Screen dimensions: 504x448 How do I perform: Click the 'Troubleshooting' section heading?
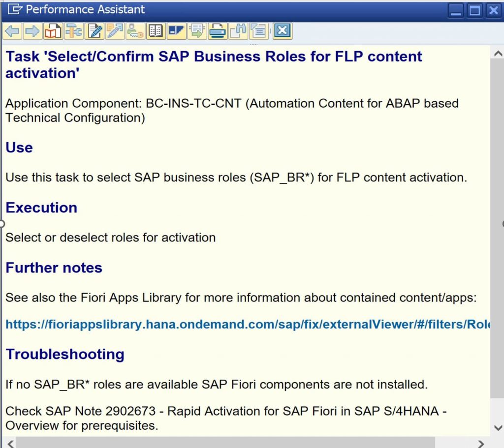[65, 354]
